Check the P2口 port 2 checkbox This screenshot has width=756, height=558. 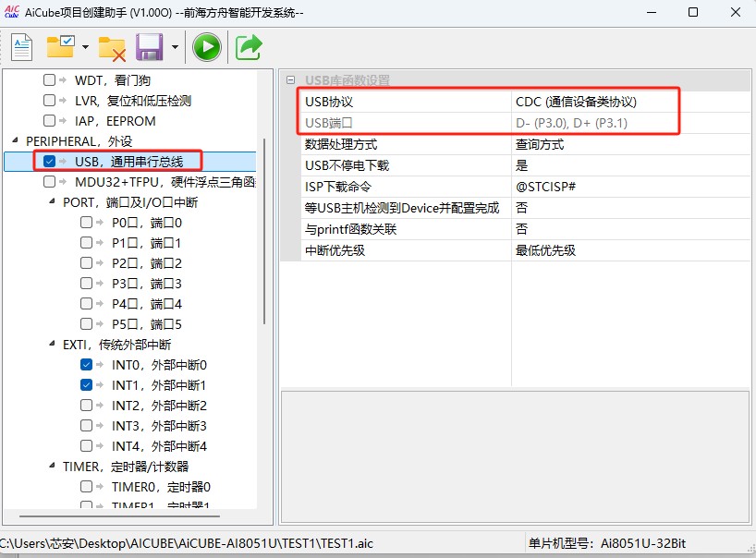point(86,262)
